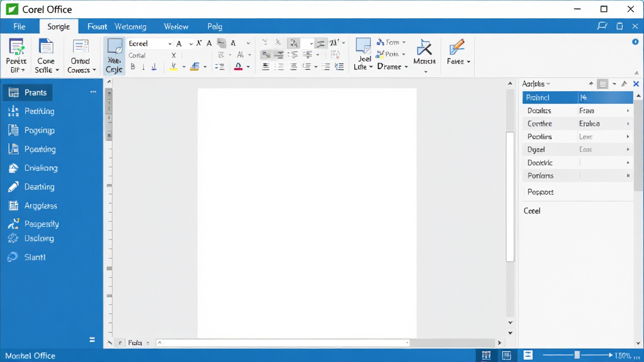Image resolution: width=644 pixels, height=362 pixels.
Task: Click the document view icon in status bar
Action: point(528,355)
